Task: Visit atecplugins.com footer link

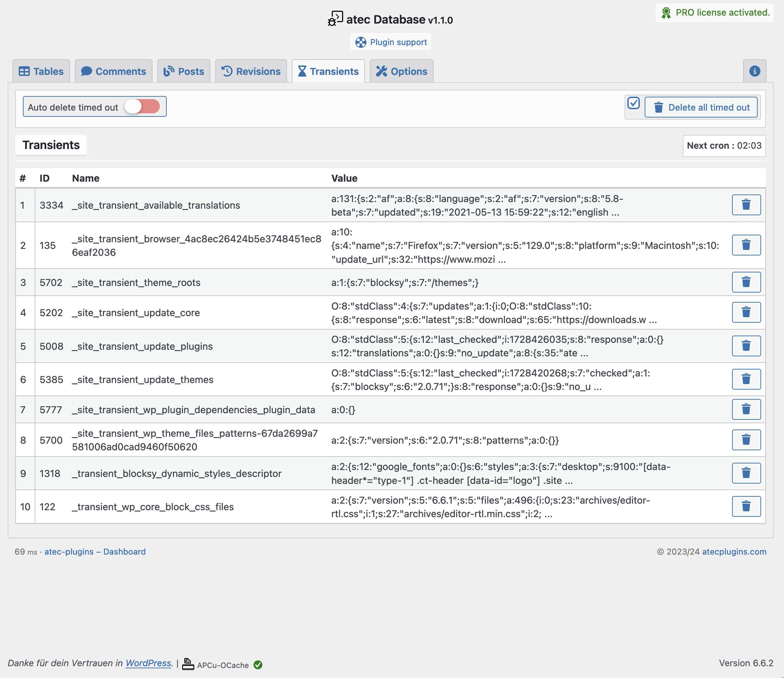Action: (734, 551)
